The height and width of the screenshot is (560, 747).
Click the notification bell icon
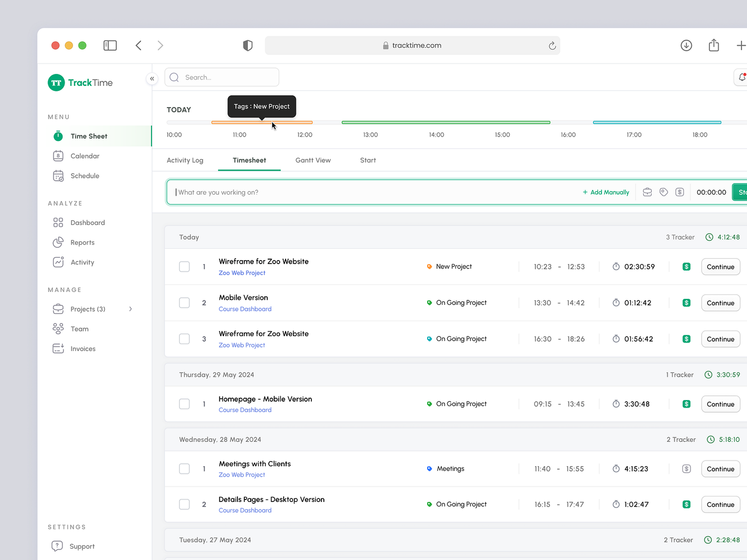[742, 77]
